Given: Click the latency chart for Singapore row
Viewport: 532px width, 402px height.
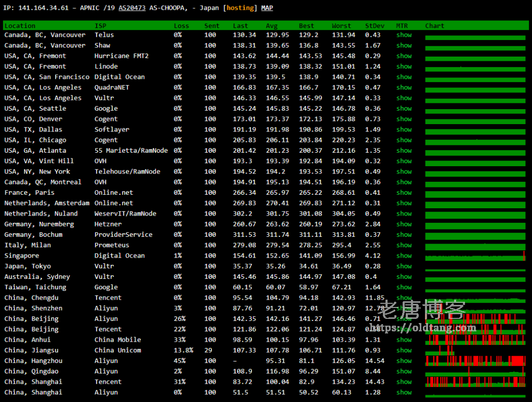Looking at the screenshot, I should tap(475, 257).
